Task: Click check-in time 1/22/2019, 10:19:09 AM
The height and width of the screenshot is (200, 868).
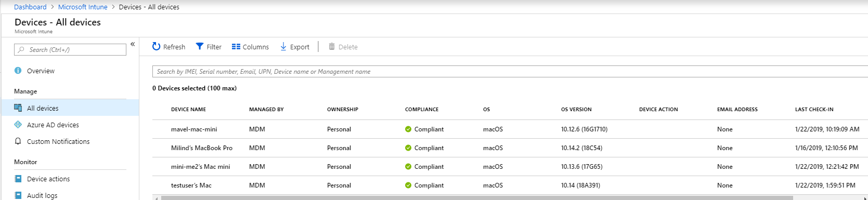Action: 827,129
